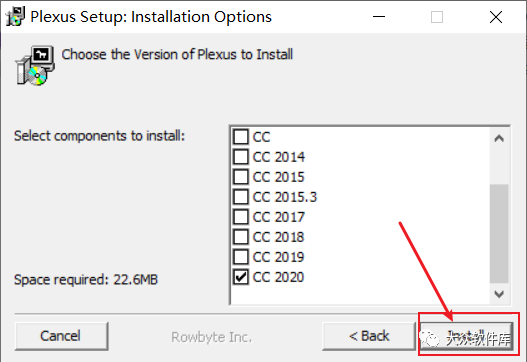Image resolution: width=527 pixels, height=362 pixels.
Task: Select the CC 2015.3 checkbox
Action: coord(241,197)
